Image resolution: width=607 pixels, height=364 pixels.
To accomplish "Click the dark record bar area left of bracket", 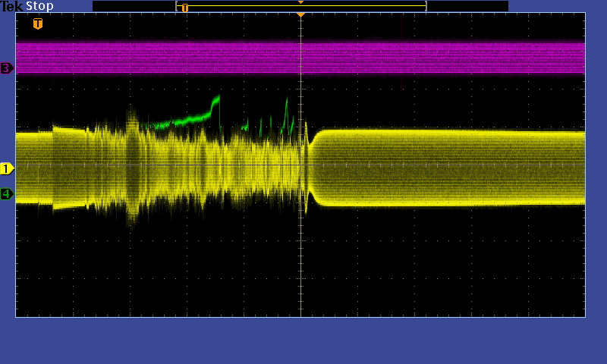I will tap(134, 6).
